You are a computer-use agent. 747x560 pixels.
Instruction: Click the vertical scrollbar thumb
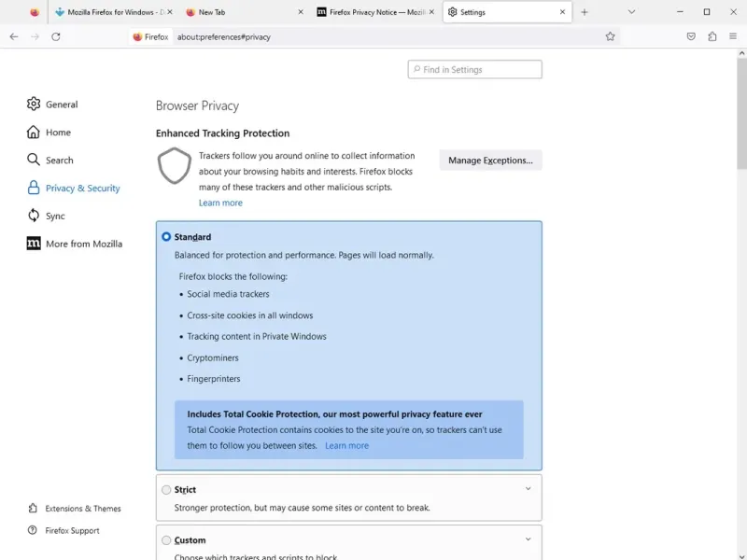(741, 113)
